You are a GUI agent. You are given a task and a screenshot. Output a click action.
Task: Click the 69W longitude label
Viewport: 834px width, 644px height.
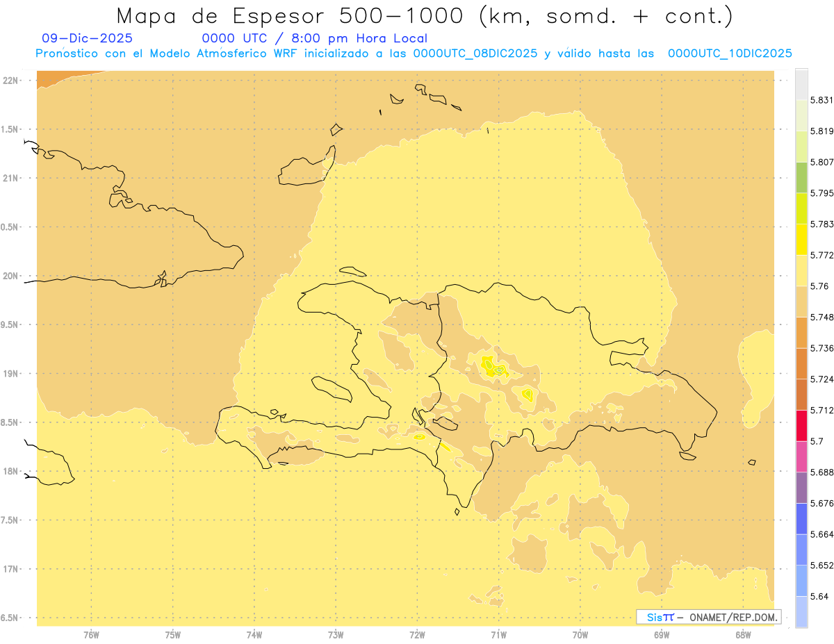662,635
